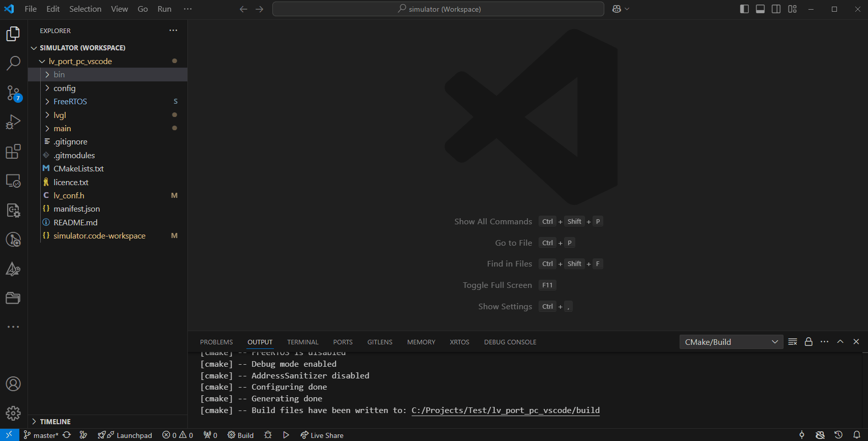Open the Run menu

tap(164, 9)
